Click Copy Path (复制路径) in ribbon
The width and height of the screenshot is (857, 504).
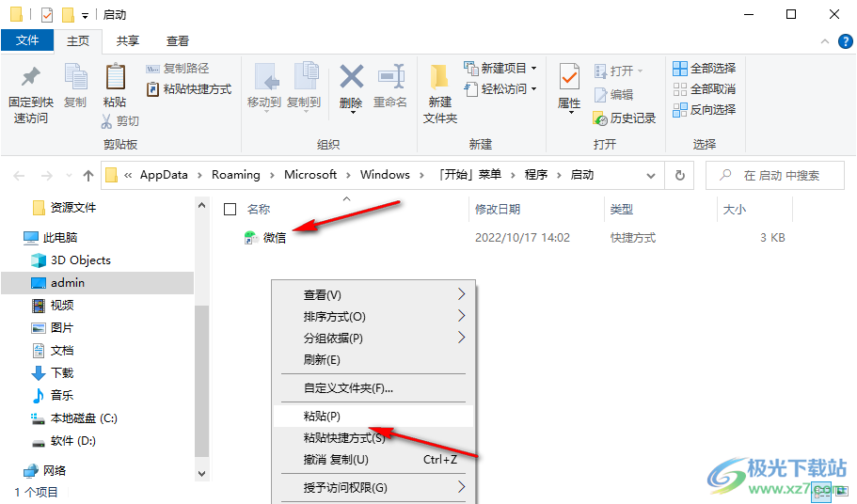point(178,69)
